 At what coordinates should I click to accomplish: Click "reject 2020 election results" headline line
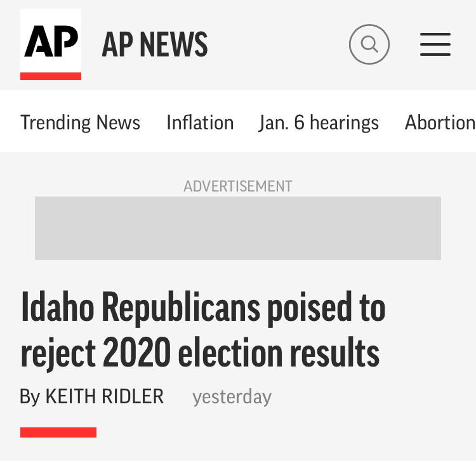[200, 353]
